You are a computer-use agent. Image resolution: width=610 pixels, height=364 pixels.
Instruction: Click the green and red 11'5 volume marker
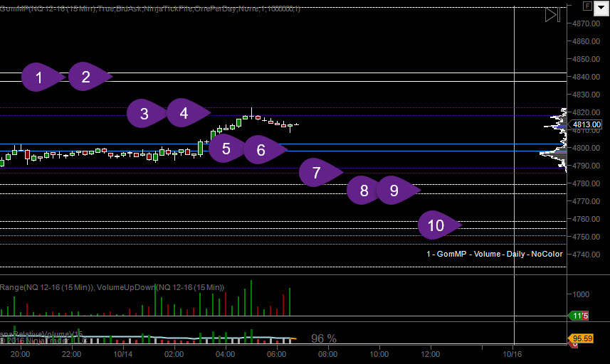pos(579,316)
